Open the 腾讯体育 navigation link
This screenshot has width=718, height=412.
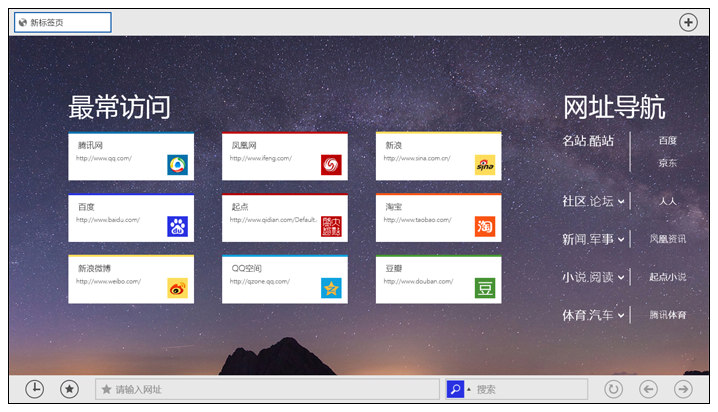coord(668,315)
